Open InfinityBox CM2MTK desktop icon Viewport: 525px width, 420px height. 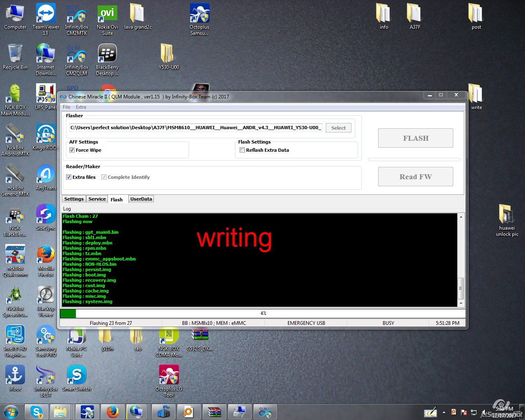point(77,19)
